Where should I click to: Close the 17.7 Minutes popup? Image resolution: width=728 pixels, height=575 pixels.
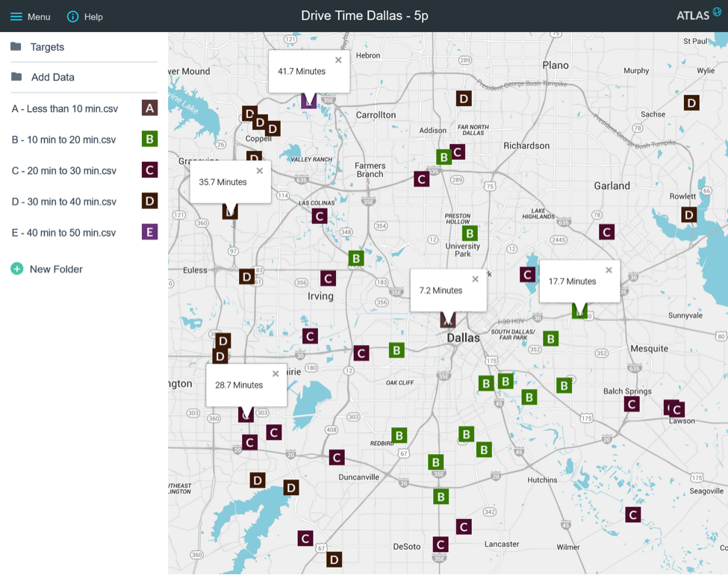609,270
